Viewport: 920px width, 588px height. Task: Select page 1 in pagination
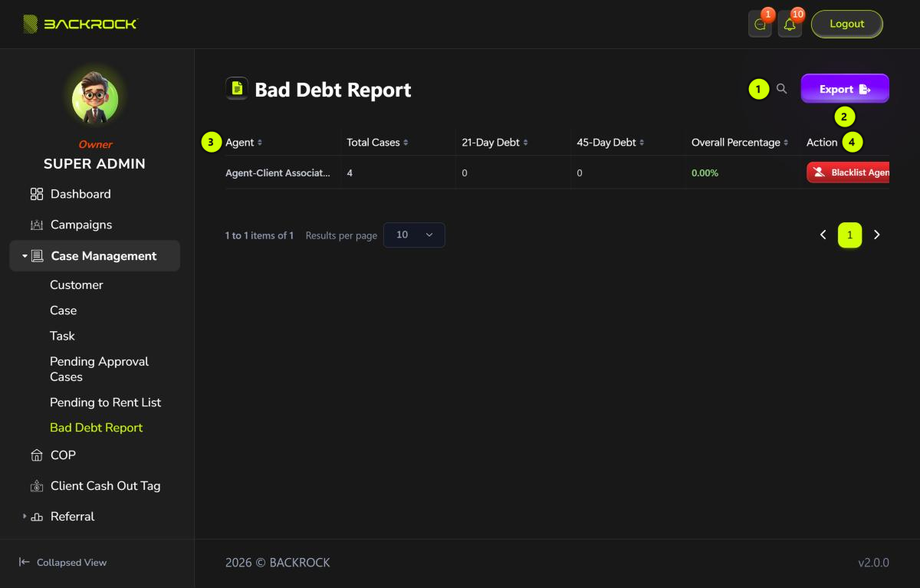(x=849, y=235)
